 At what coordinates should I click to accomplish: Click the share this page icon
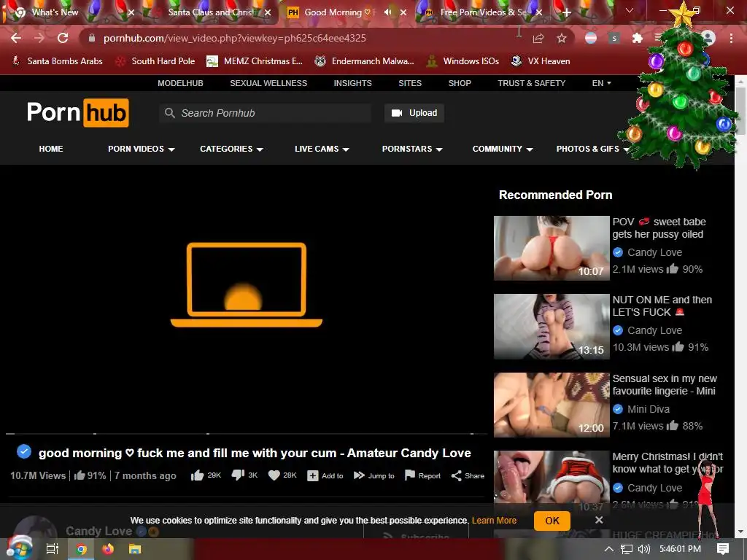tap(538, 38)
